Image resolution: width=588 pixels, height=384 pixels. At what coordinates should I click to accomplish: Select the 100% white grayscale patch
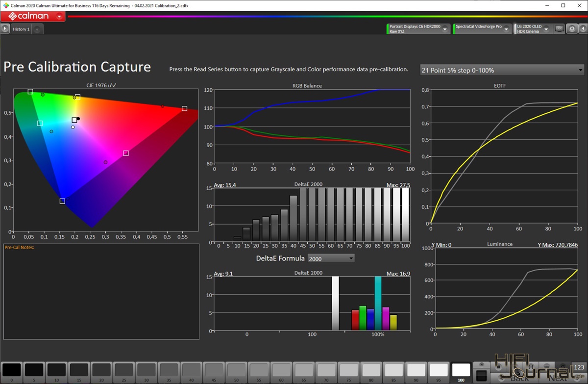461,372
